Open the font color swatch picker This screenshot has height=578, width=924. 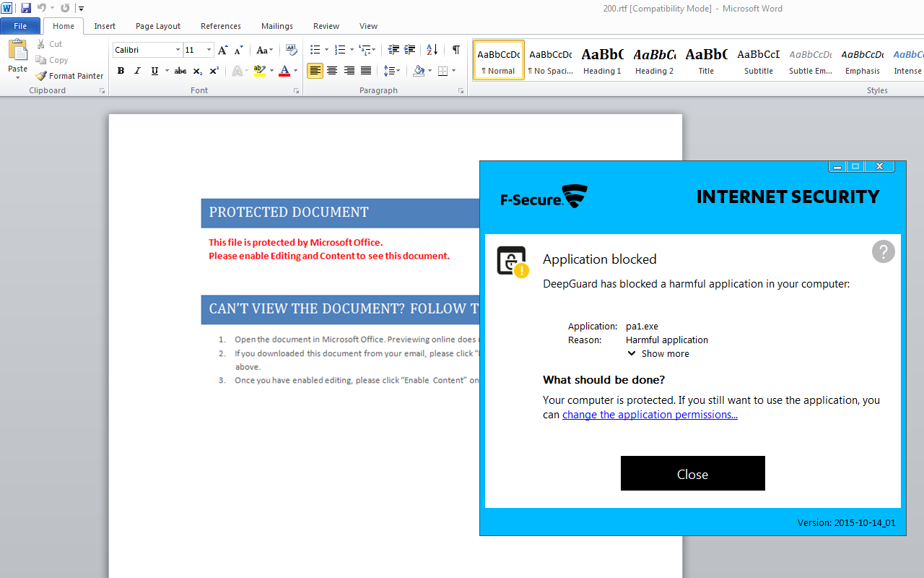[295, 71]
